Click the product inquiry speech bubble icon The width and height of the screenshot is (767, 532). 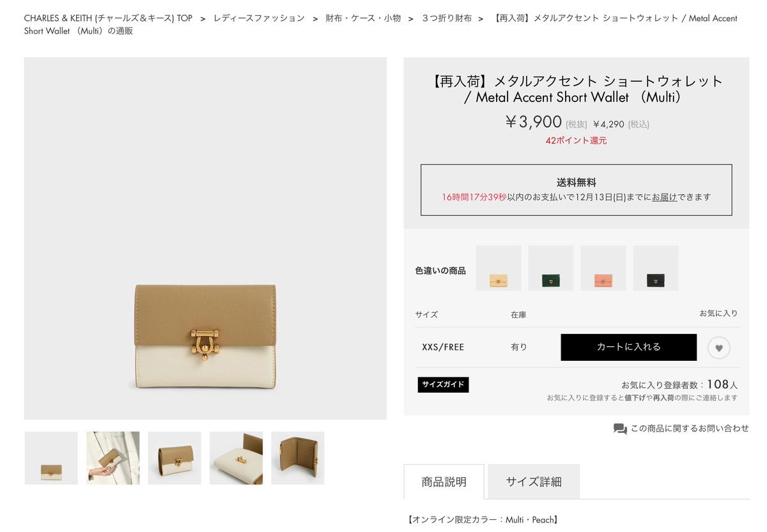(x=619, y=429)
